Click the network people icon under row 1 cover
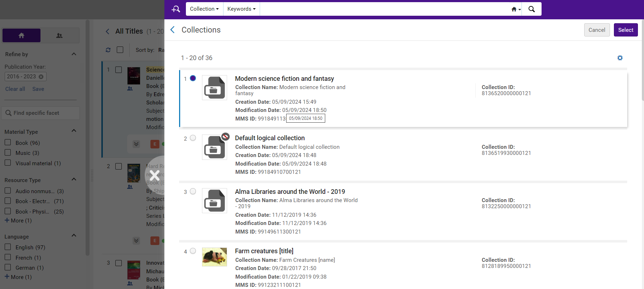644x289 pixels. point(130,89)
